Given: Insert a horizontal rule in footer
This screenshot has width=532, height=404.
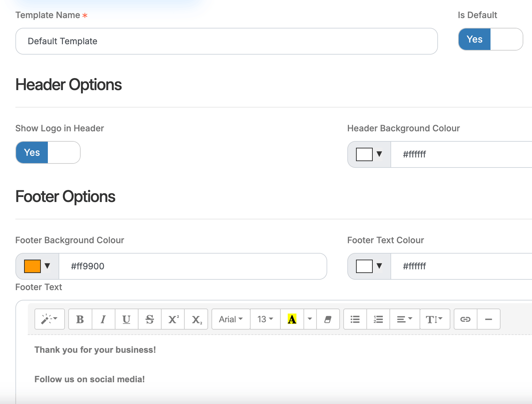Looking at the screenshot, I should tap(489, 319).
